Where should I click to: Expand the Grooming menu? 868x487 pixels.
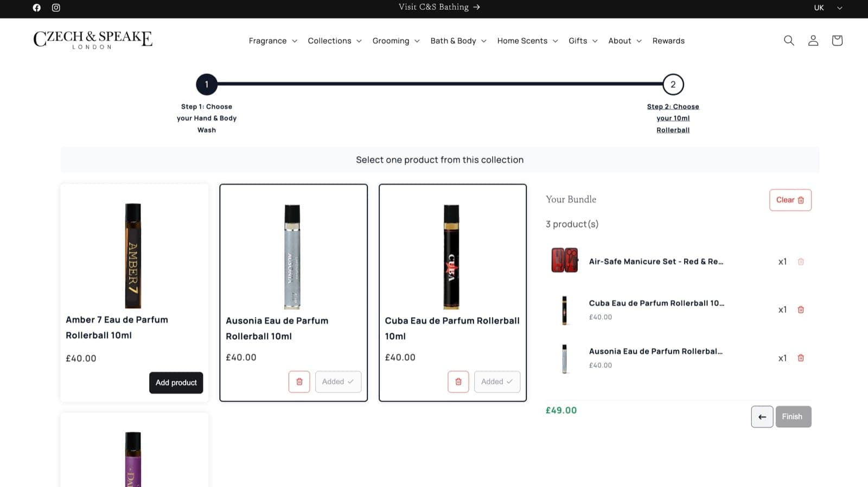(396, 41)
